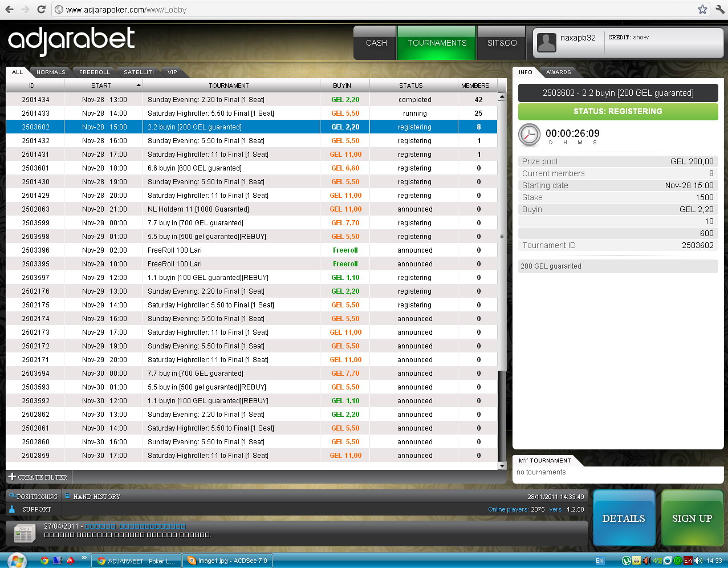Bookmark page with the star icon
Screen dimensions: 728x568
702,9
